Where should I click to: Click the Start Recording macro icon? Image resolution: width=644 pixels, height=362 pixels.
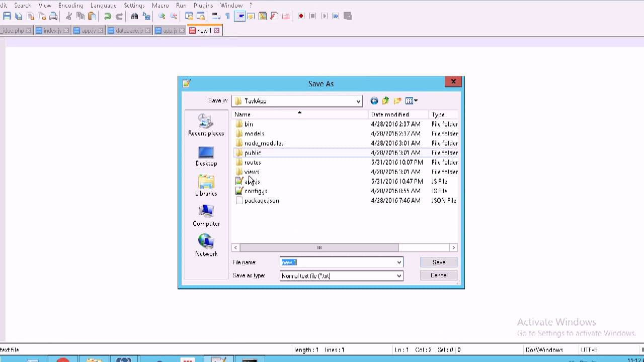click(301, 16)
